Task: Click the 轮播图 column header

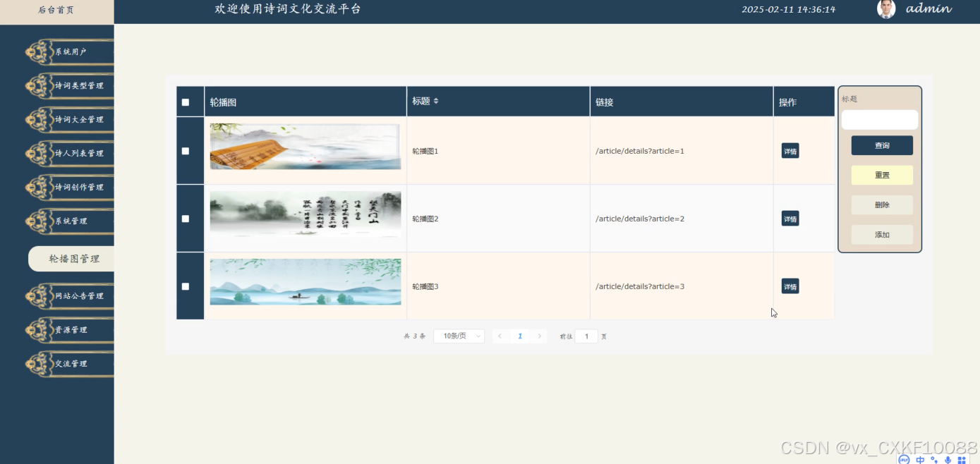Action: [306, 102]
